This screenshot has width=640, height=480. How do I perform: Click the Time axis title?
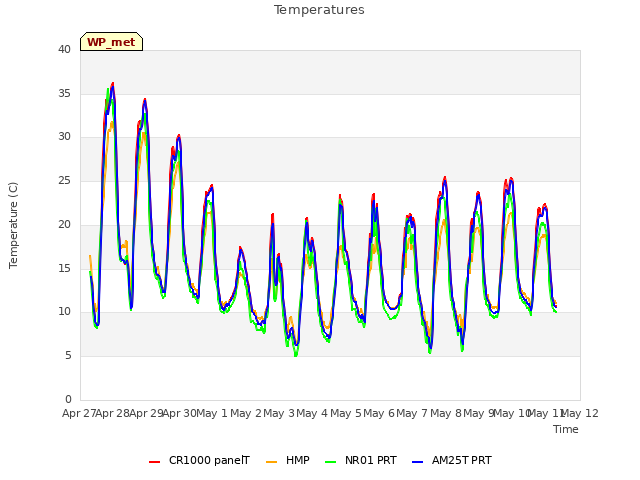coord(566,429)
